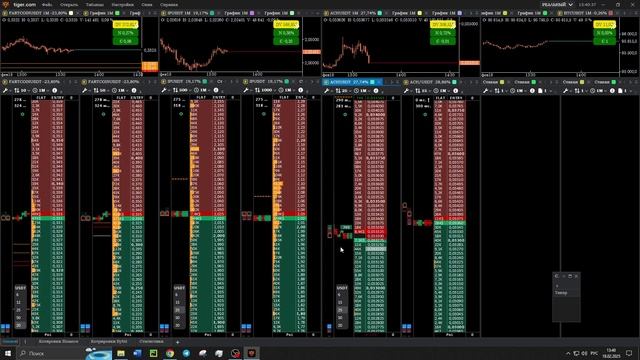Click green C button on ACHUSDT chart
Viewport: 640px width, 360px height.
tap(442, 41)
